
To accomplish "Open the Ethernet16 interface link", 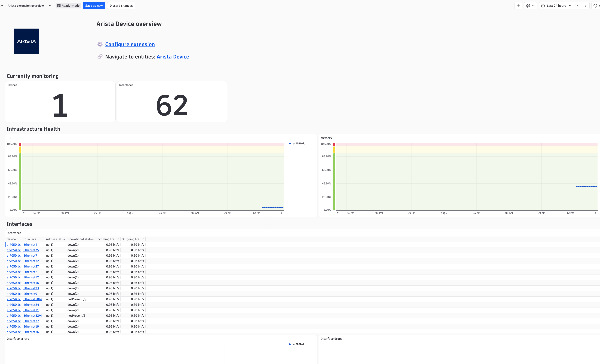I will coord(31,283).
